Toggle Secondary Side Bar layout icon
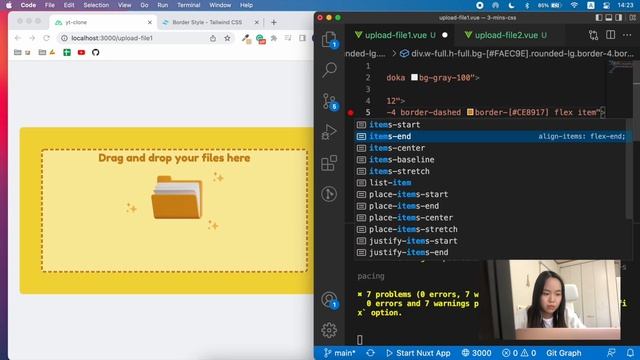 [x=619, y=18]
